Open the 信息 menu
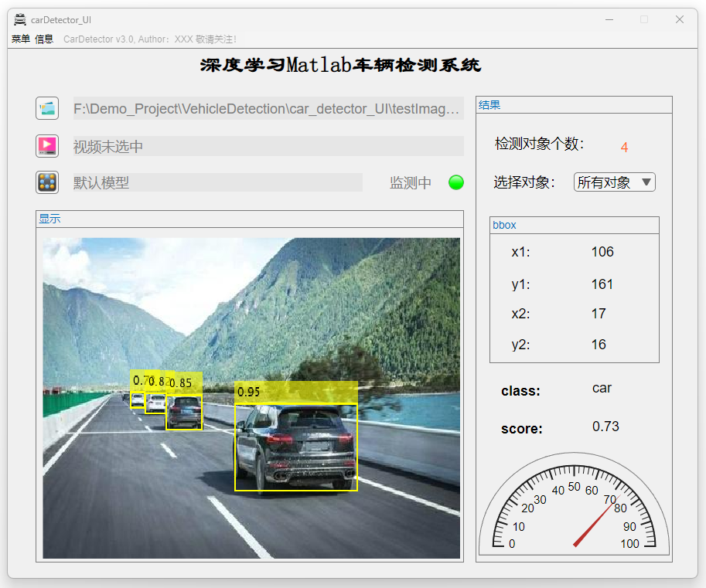 (44, 39)
